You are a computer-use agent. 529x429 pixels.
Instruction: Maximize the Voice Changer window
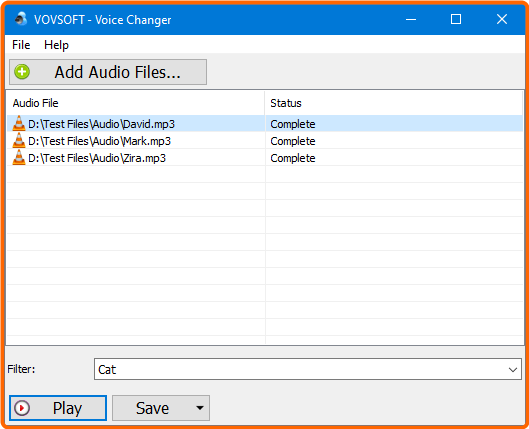456,19
